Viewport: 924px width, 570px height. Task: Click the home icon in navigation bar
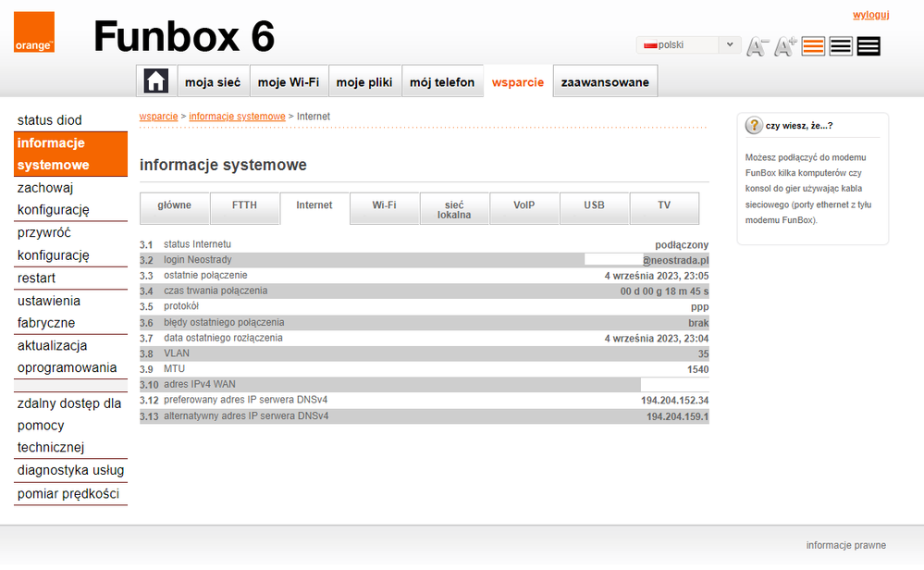tap(155, 81)
